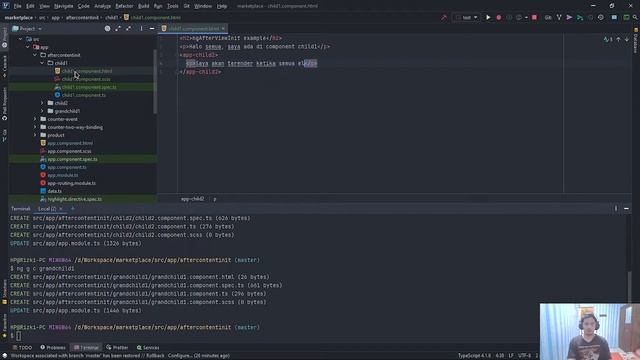Collapse the app folder
This screenshot has height=360, width=640.
click(28, 47)
